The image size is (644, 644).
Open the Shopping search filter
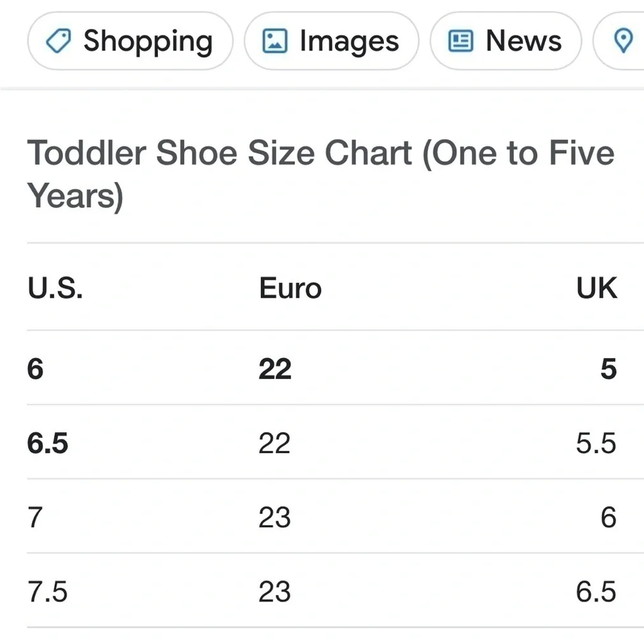click(x=130, y=41)
